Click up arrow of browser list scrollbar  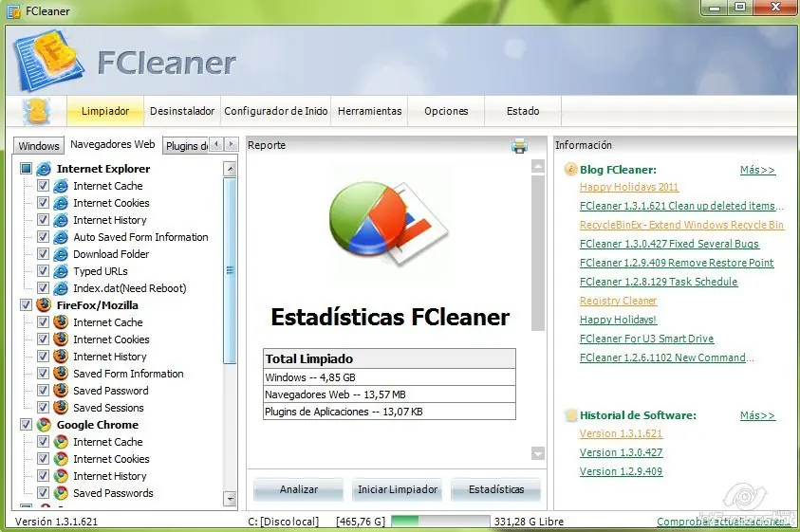(x=230, y=169)
